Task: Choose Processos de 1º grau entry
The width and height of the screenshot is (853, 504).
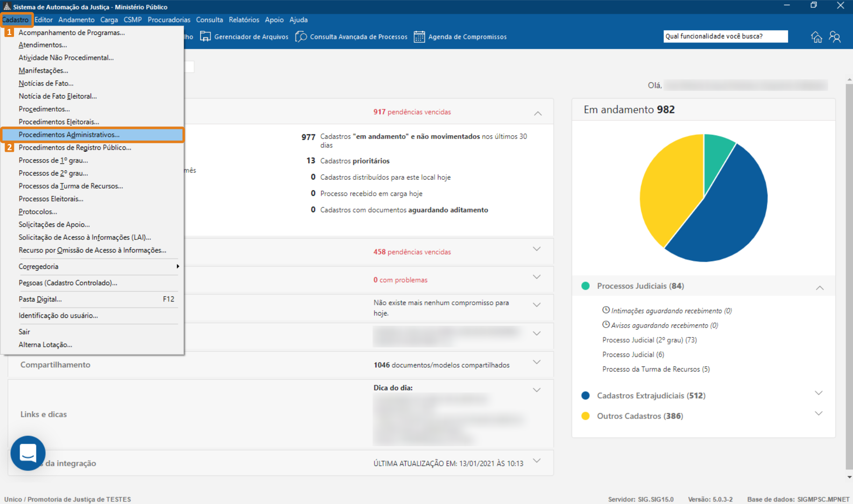Action: (x=92, y=160)
